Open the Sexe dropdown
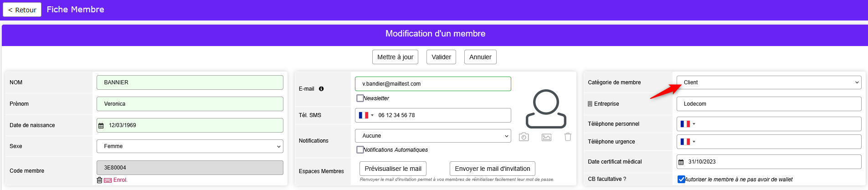 tap(190, 146)
